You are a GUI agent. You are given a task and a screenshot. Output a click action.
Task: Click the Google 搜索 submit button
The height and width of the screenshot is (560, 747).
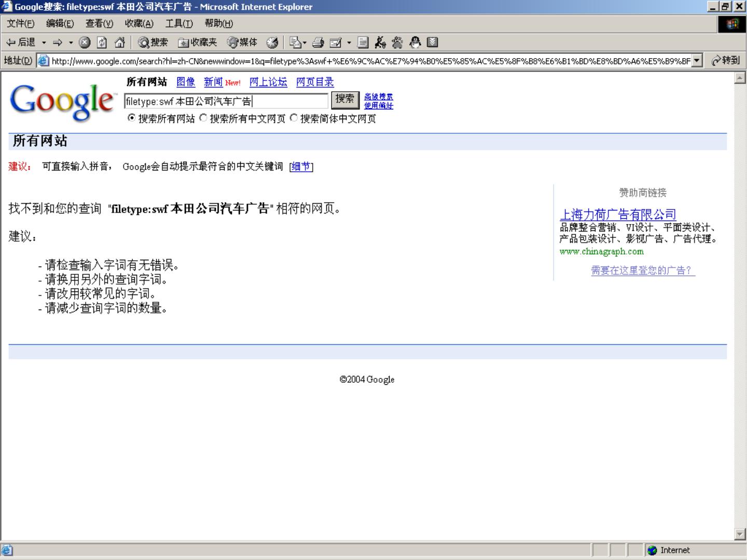(x=345, y=100)
